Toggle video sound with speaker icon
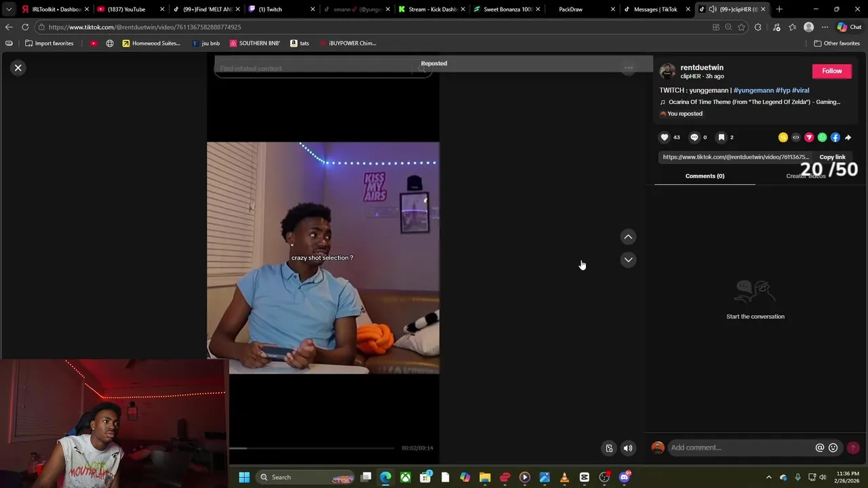Screen dimensions: 868x488 (x=628, y=448)
